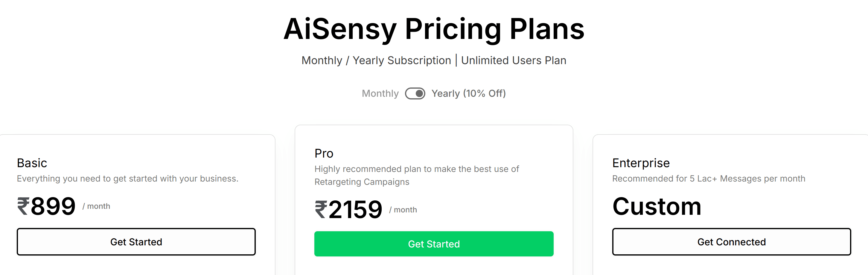Click the 5 Lac+ Messages Enterprise description
Image resolution: width=868 pixels, height=275 pixels.
tap(708, 179)
